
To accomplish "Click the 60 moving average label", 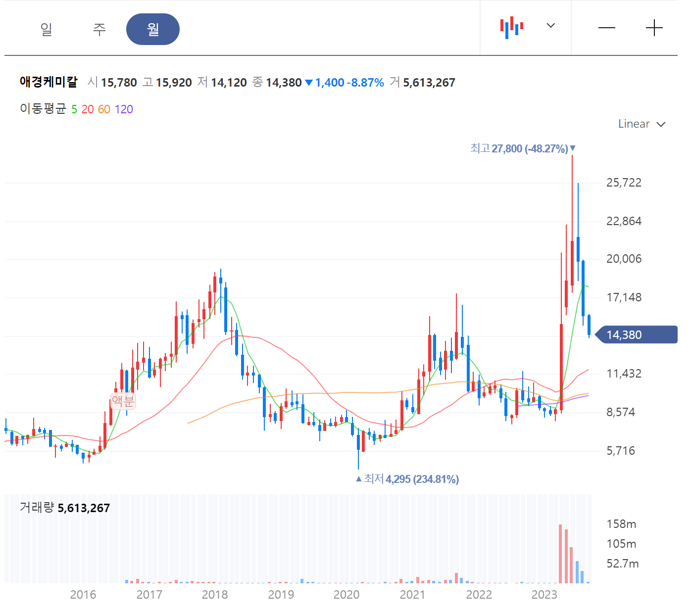I will tap(104, 109).
